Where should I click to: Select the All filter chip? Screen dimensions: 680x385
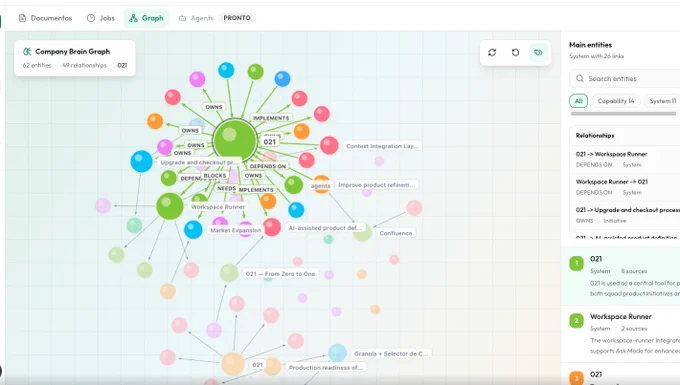tap(579, 101)
